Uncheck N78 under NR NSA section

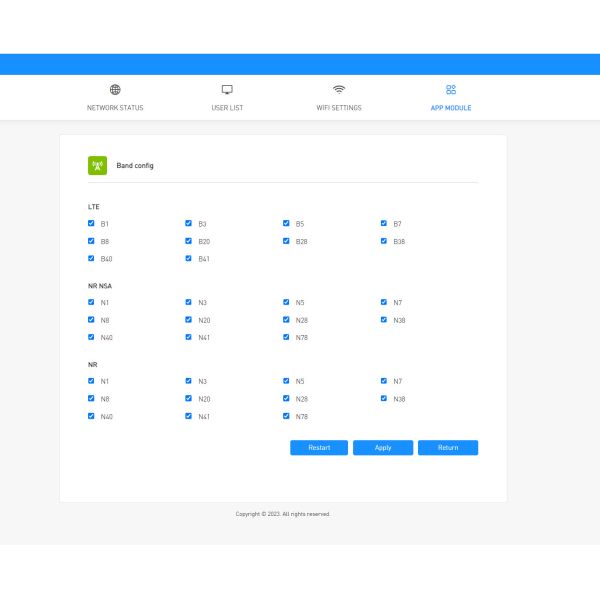(286, 337)
